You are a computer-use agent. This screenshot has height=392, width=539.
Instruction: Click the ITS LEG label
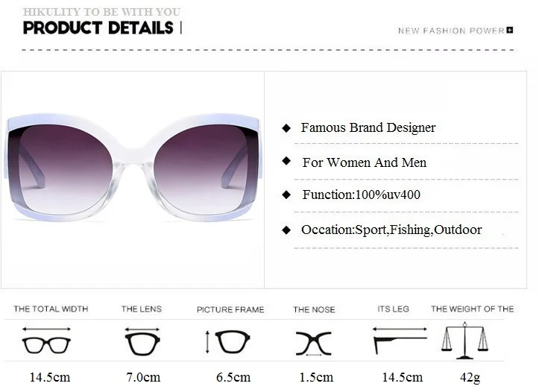[x=393, y=309]
